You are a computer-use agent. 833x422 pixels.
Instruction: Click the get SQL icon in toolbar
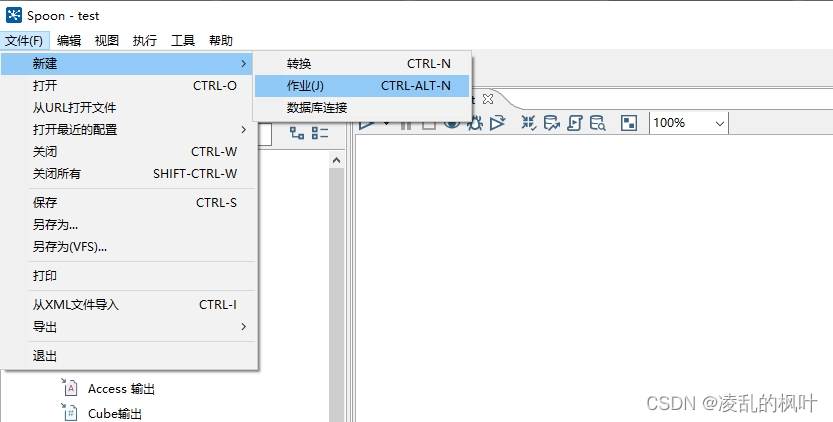tap(574, 123)
